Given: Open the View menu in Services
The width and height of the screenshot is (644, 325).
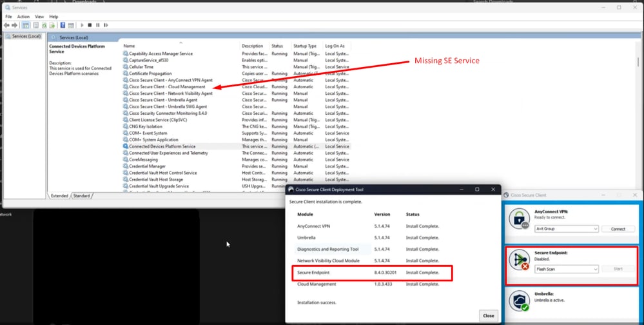Looking at the screenshot, I should [39, 17].
